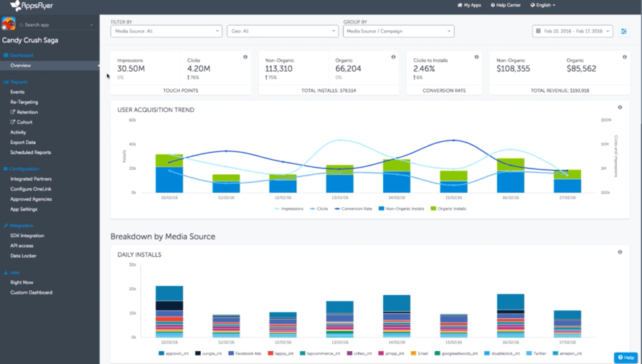Click info icon on User Acquisition Trend
The width and height of the screenshot is (642, 364).
620,107
